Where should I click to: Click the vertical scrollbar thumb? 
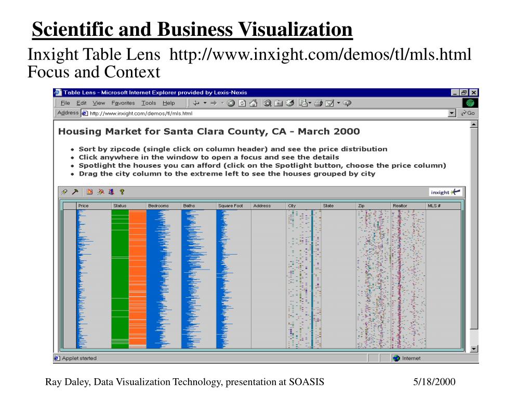[x=474, y=229]
